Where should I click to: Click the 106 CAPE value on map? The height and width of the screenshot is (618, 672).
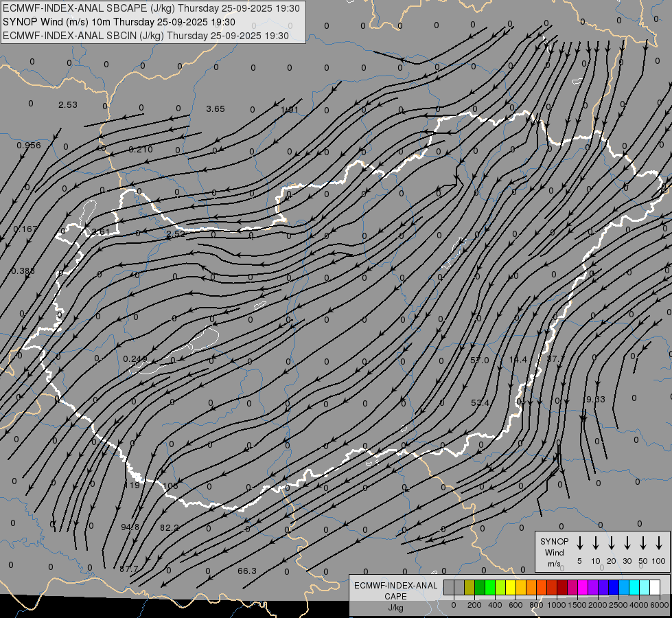[x=170, y=486]
